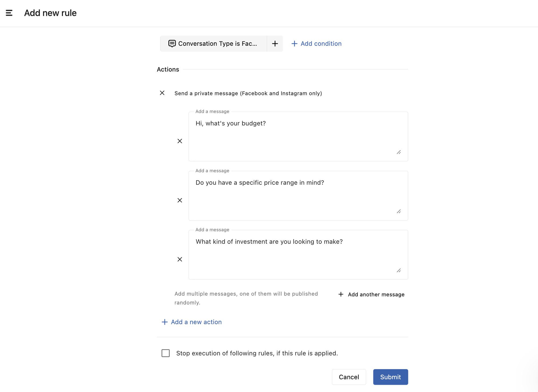This screenshot has width=538, height=392.
Task: Click the conversation type condition icon
Action: [172, 43]
